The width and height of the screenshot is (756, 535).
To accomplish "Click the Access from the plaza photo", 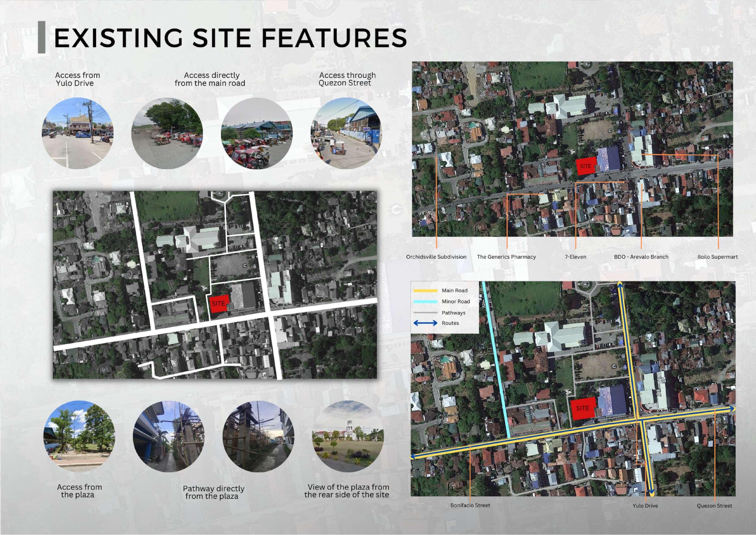I will (x=79, y=436).
